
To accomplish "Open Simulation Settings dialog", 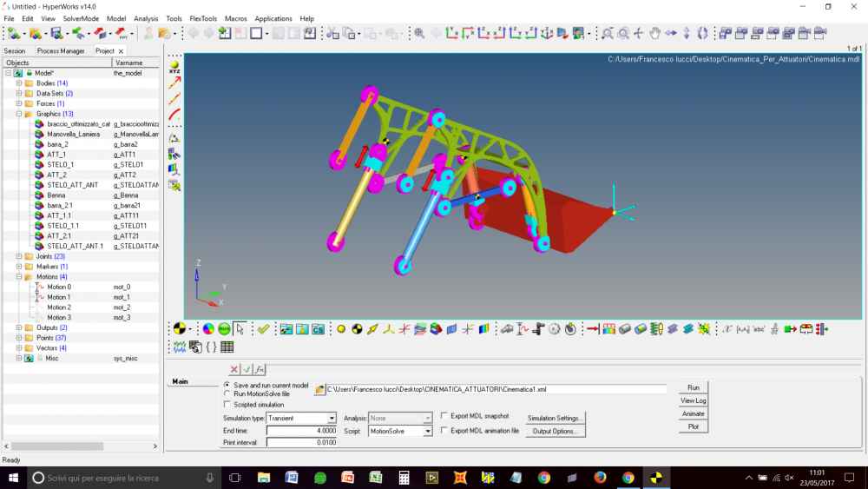I will pyautogui.click(x=556, y=418).
